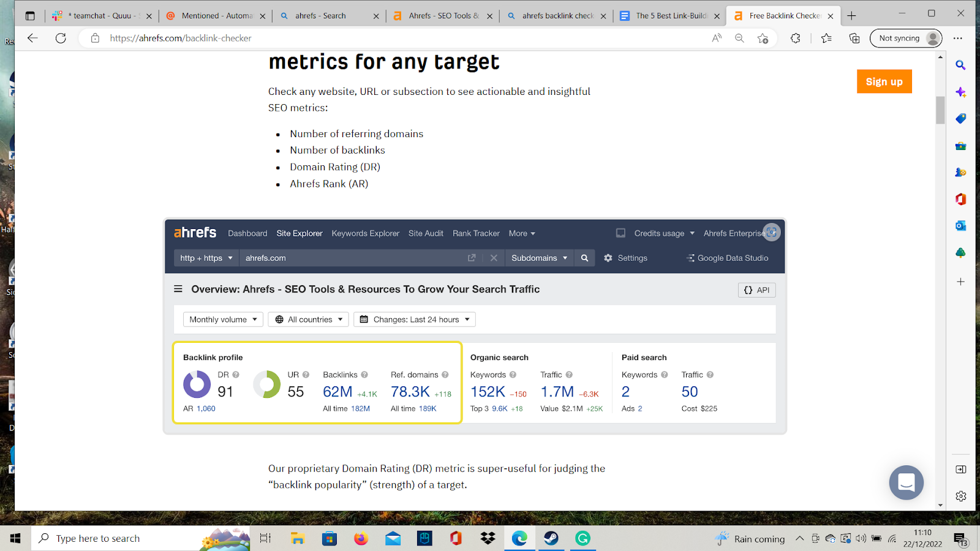980x551 pixels.
Task: Open the Outlook icon in Edge sidebar
Action: click(x=960, y=226)
